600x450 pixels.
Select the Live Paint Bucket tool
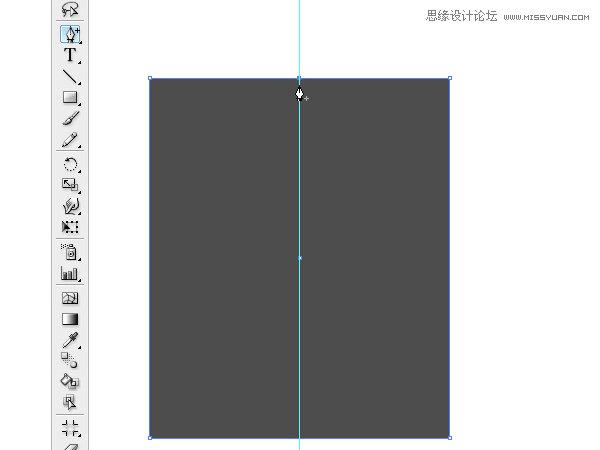pos(70,381)
